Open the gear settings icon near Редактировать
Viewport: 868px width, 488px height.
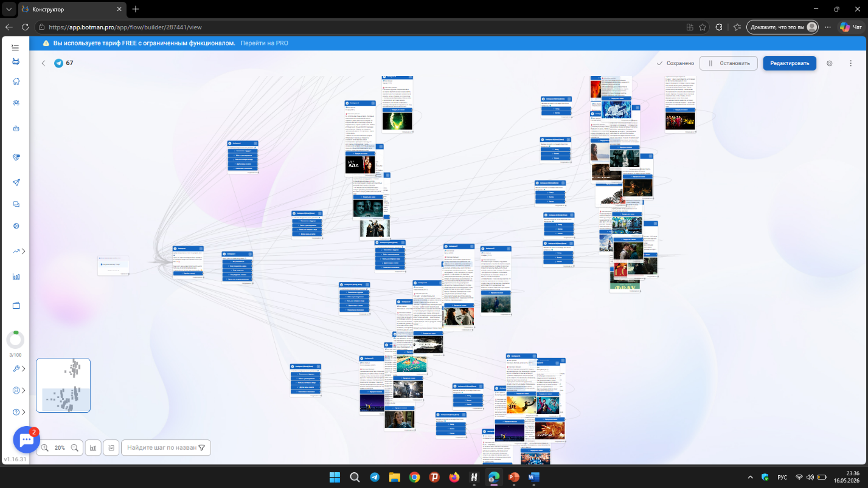click(830, 63)
